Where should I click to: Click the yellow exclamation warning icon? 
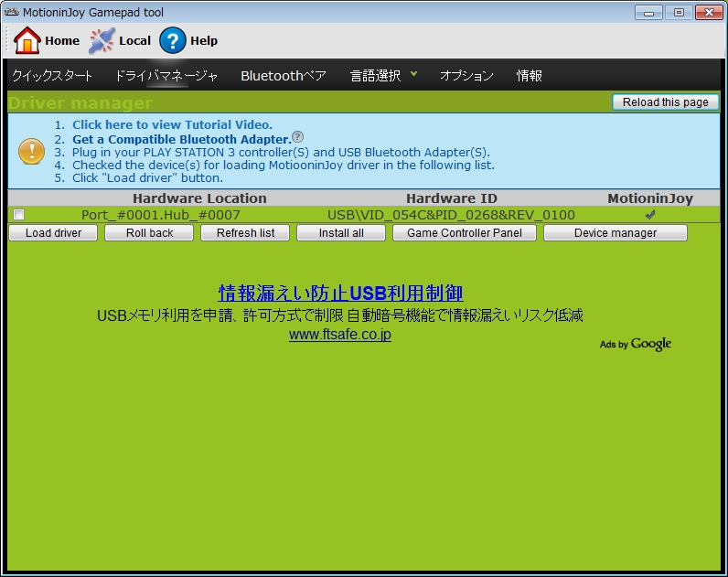(31, 151)
